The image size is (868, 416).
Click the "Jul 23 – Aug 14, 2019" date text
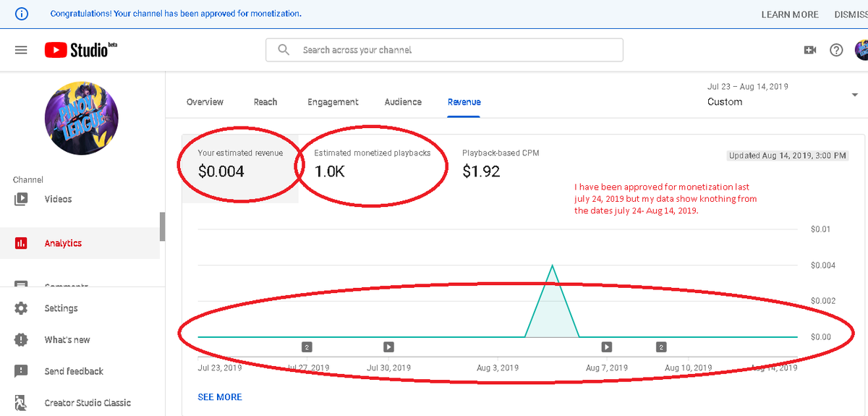(x=748, y=87)
